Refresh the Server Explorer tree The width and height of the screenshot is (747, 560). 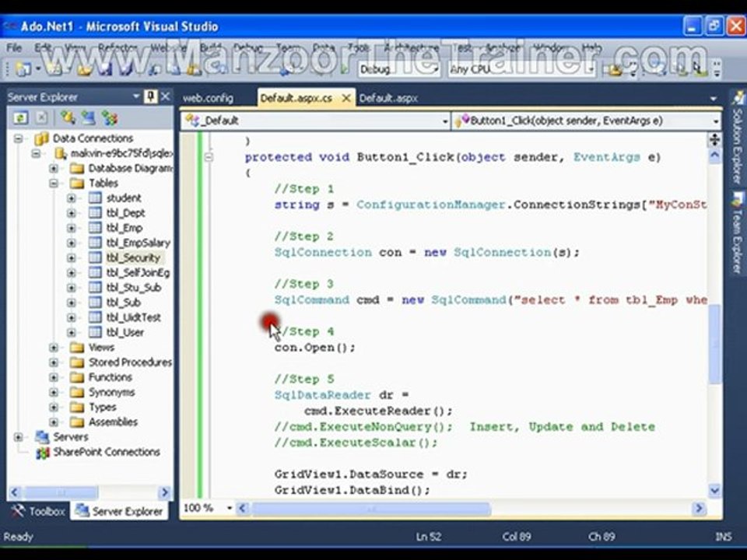(x=20, y=117)
